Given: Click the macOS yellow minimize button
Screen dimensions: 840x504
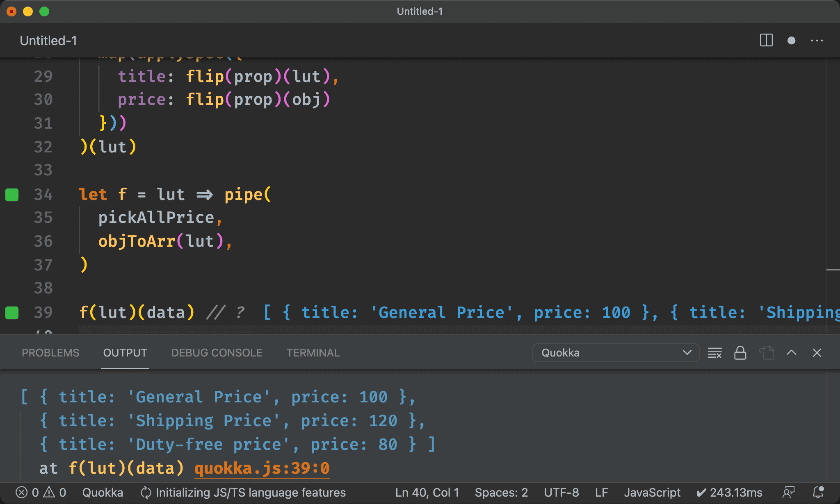Looking at the screenshot, I should click(x=28, y=11).
